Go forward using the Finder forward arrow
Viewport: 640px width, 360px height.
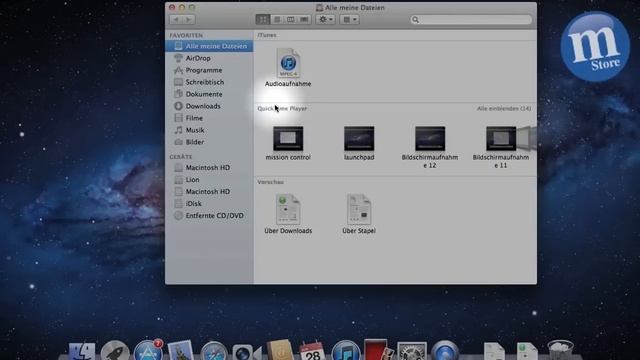pyautogui.click(x=189, y=20)
